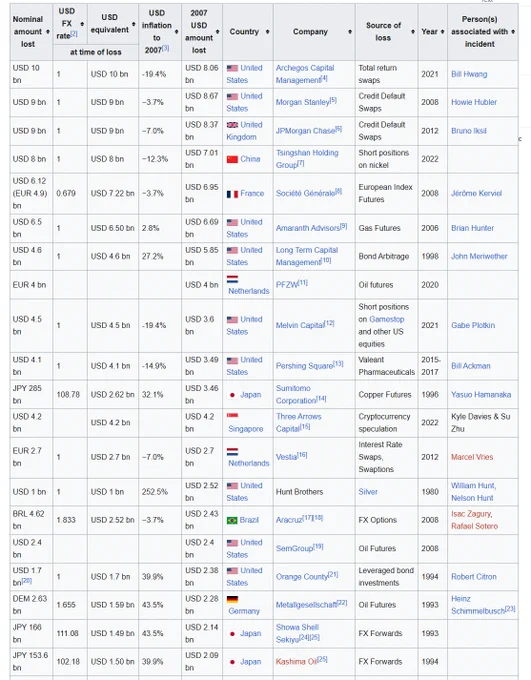Open Bruno Iksil person link
This screenshot has height=680, width=531.
coord(469,131)
